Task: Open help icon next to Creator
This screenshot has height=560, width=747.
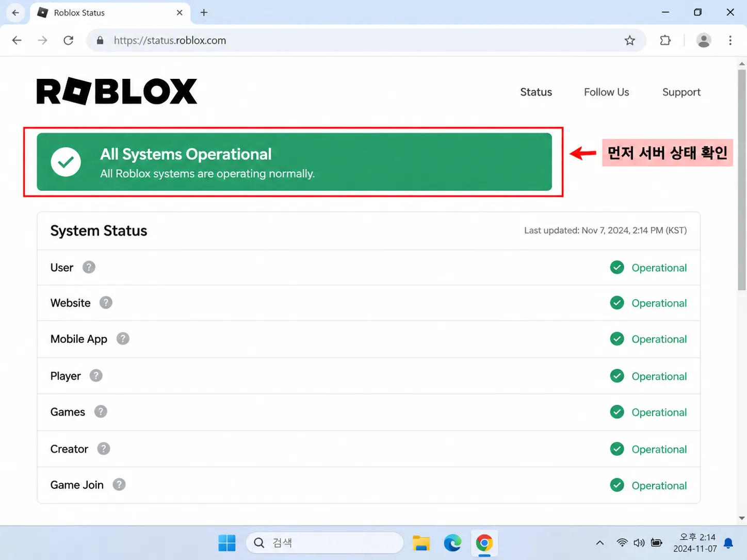Action: tap(104, 449)
